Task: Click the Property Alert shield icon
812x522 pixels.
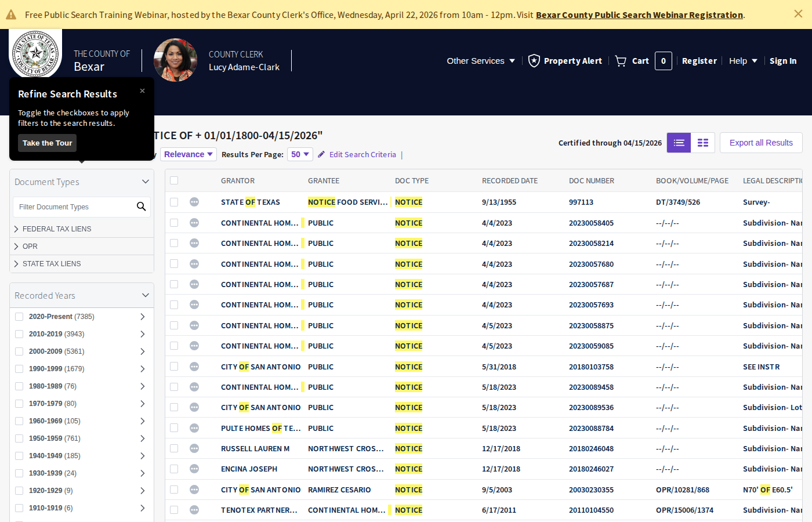Action: [534, 61]
